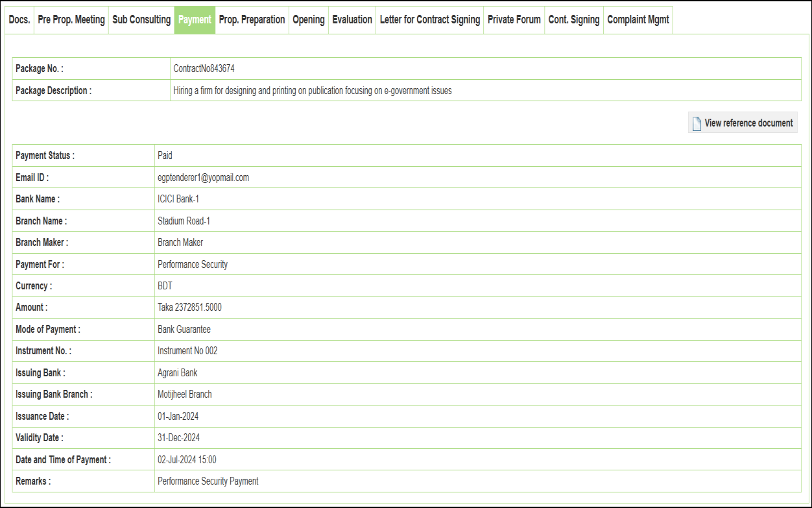Click the Agrani Bank issuing bank value
The height and width of the screenshot is (508, 812).
178,373
